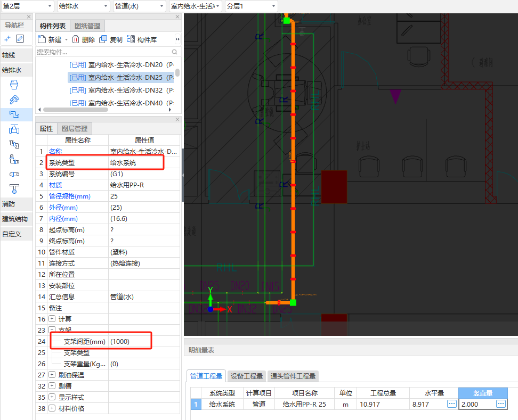
Task: Expand the 计算 property group
Action: click(52, 319)
